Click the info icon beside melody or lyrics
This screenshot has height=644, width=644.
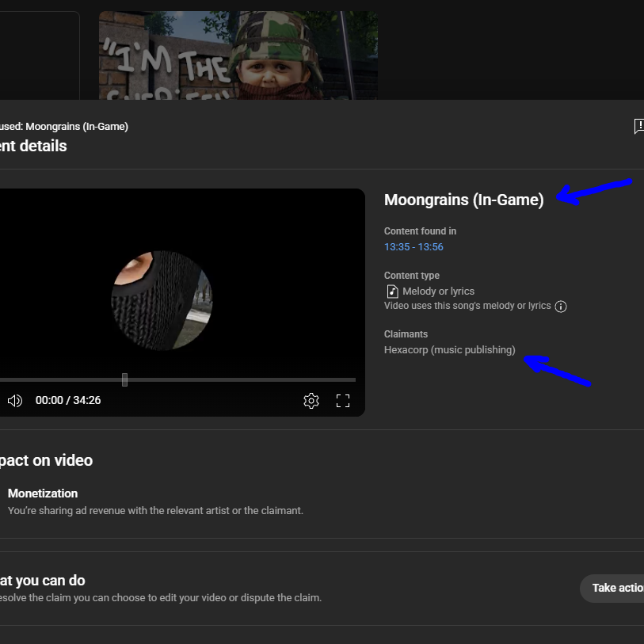(561, 307)
